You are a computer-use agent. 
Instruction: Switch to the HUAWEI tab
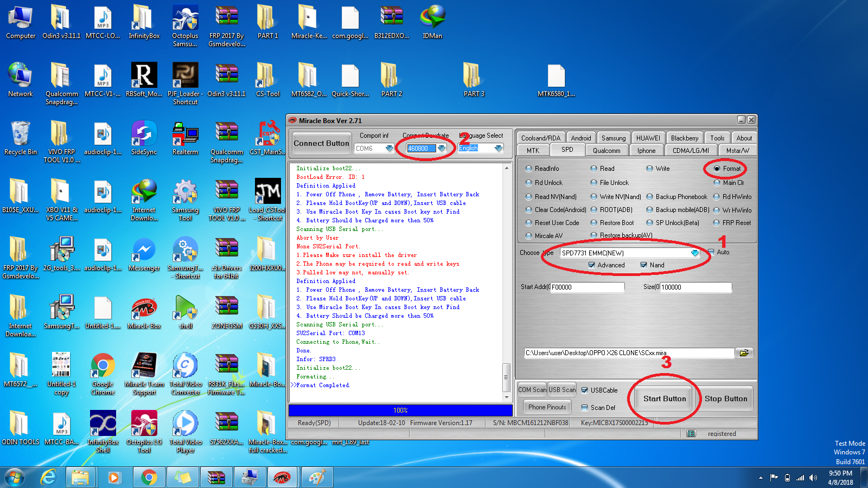(648, 138)
